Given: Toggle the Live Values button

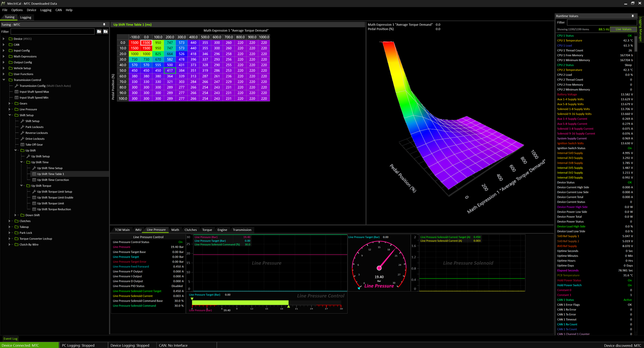Looking at the screenshot, I should 623,29.
